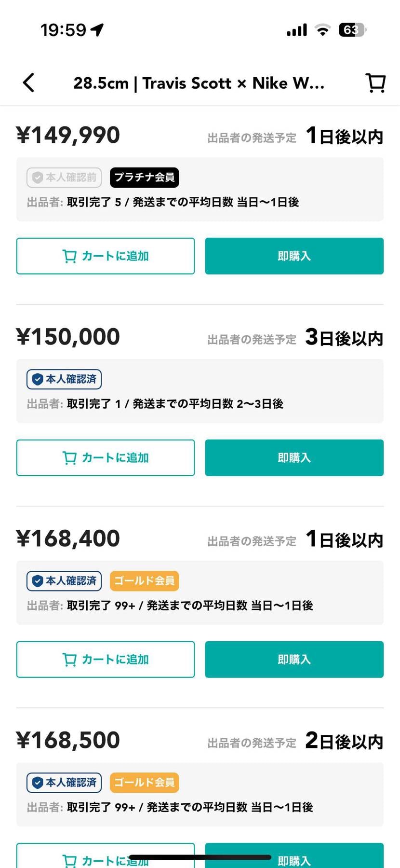This screenshot has height=868, width=400.
Task: Tap ゴールド会員 badge on ¥168,500 listing
Action: coord(145,783)
